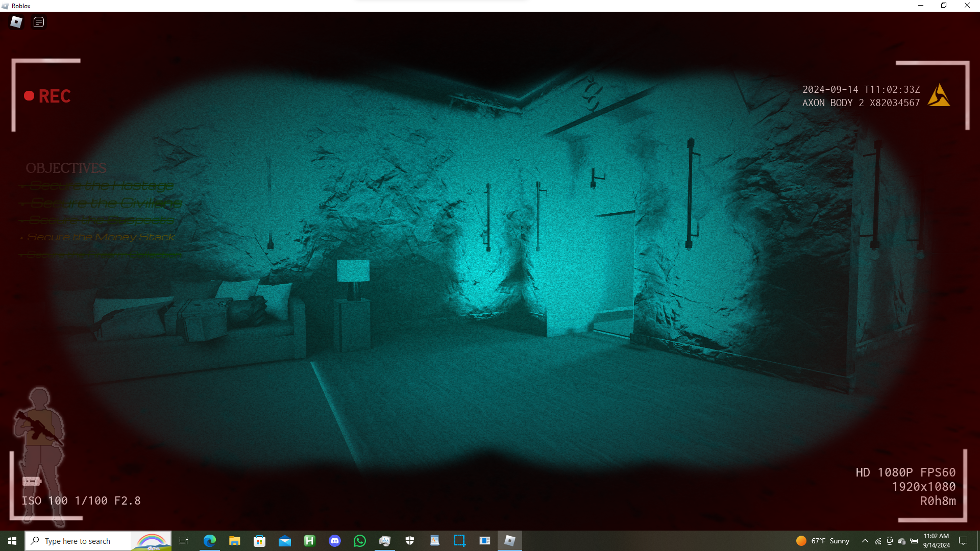The image size is (980, 551).
Task: Click the Axon triangle logo
Action: [939, 96]
